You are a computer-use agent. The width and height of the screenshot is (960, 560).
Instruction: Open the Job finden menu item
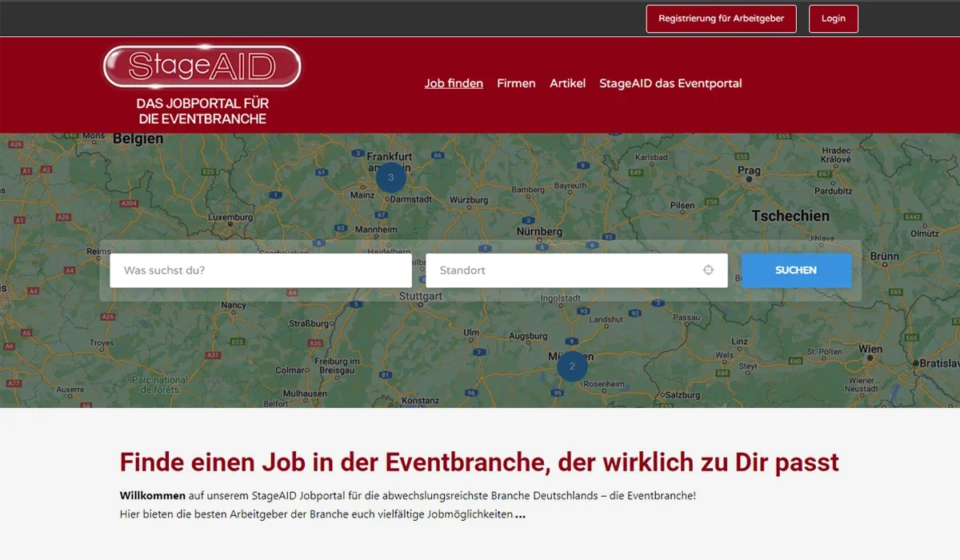(x=454, y=83)
